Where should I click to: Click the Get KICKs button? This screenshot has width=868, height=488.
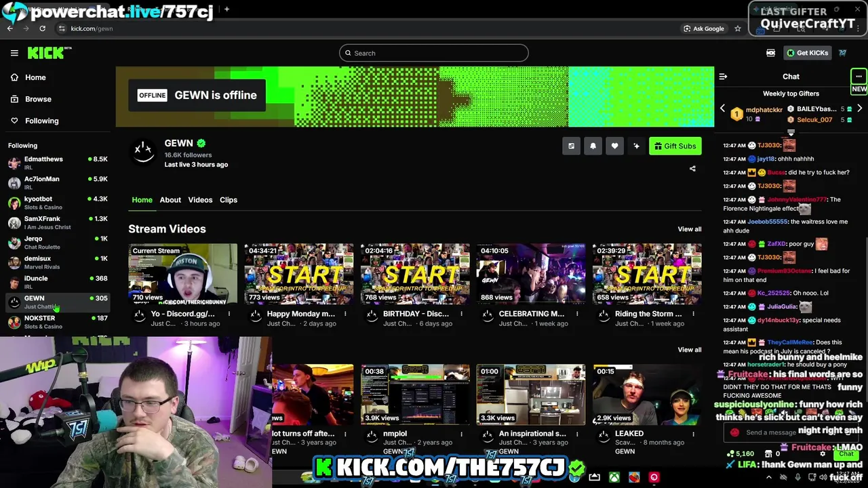[807, 53]
